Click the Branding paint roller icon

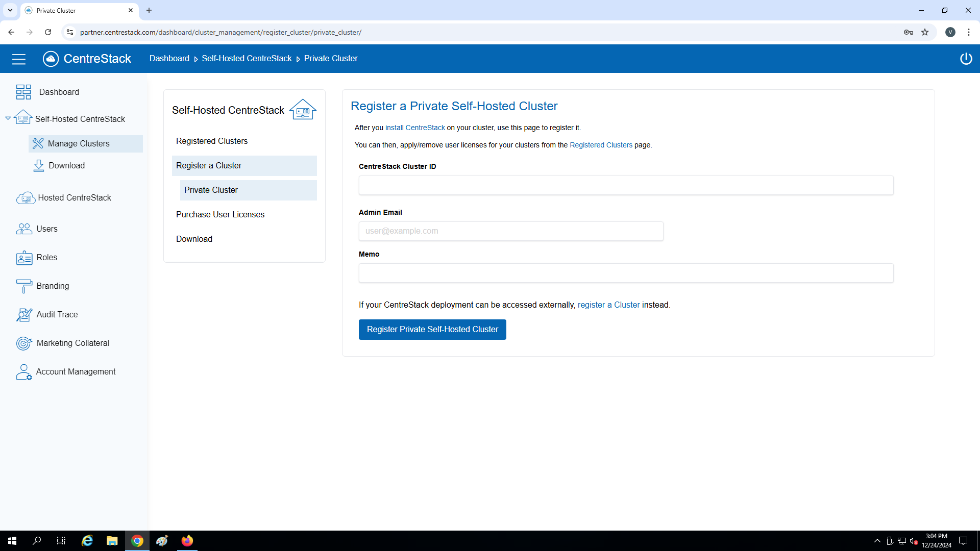coord(24,286)
